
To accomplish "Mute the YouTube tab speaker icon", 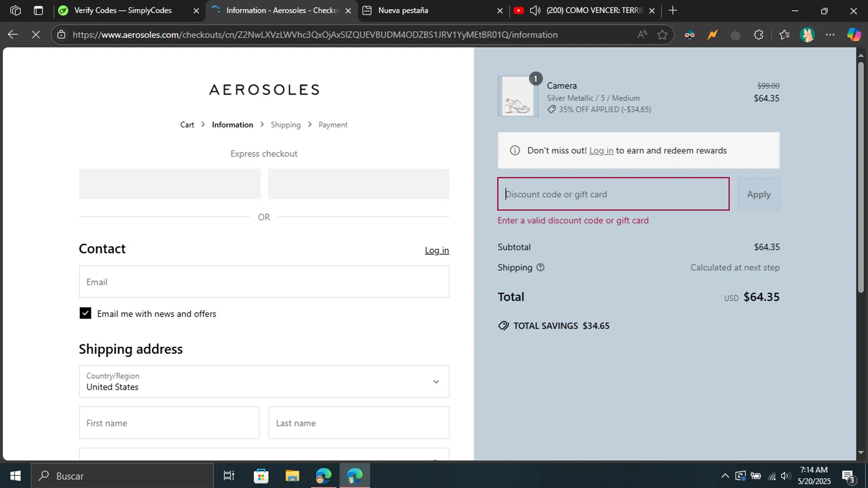I will click(x=535, y=10).
